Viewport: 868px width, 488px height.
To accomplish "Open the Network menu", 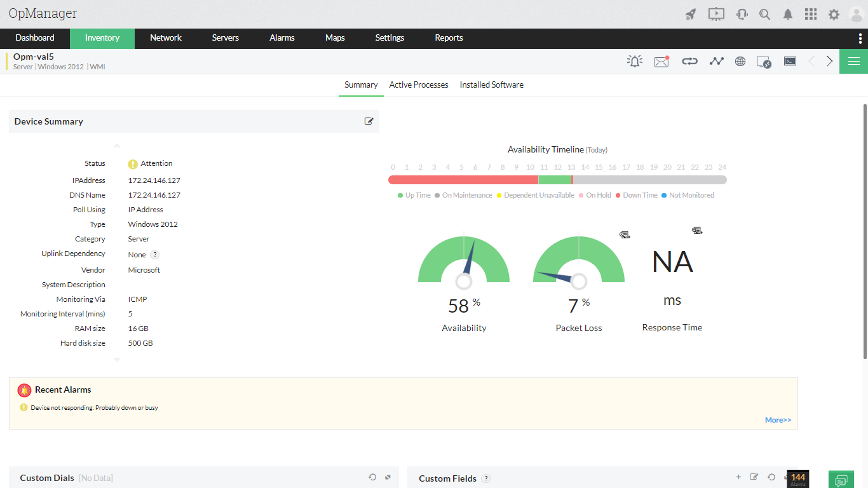I will [x=166, y=38].
